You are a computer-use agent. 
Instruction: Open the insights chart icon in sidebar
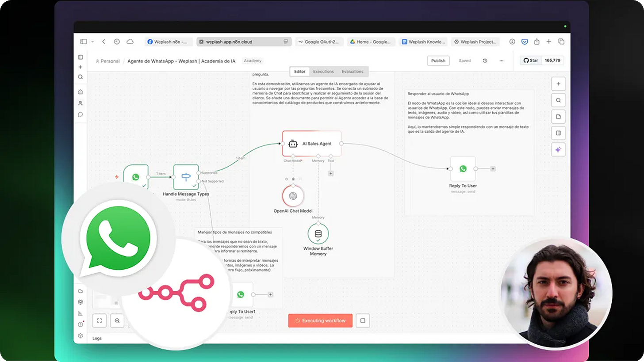point(80,314)
